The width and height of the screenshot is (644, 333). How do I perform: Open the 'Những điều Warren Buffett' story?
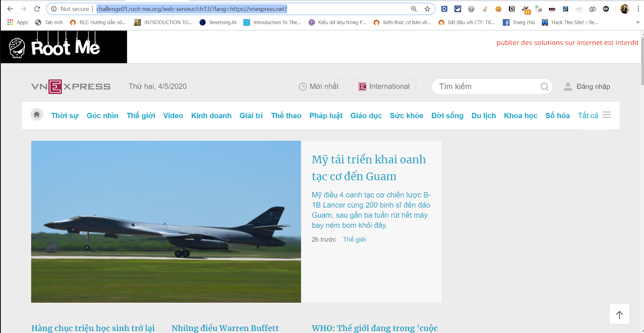(225, 328)
